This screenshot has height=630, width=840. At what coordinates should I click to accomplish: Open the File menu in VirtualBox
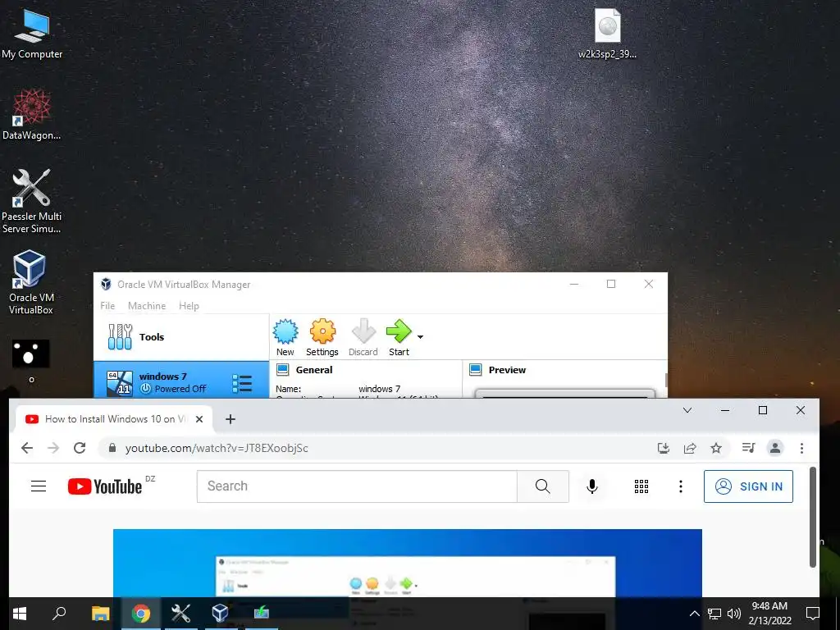coord(107,305)
